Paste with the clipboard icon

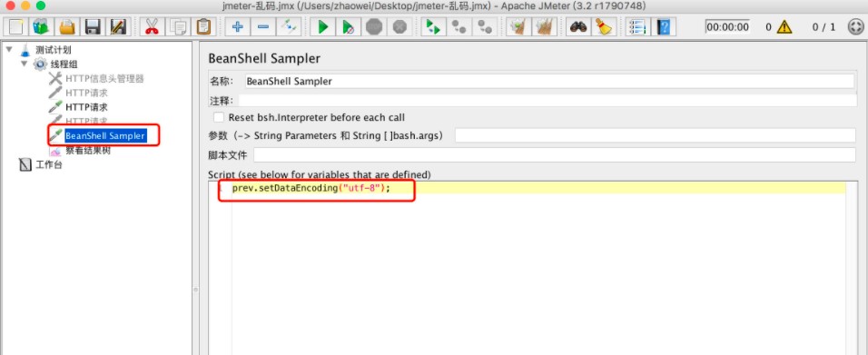pos(203,26)
